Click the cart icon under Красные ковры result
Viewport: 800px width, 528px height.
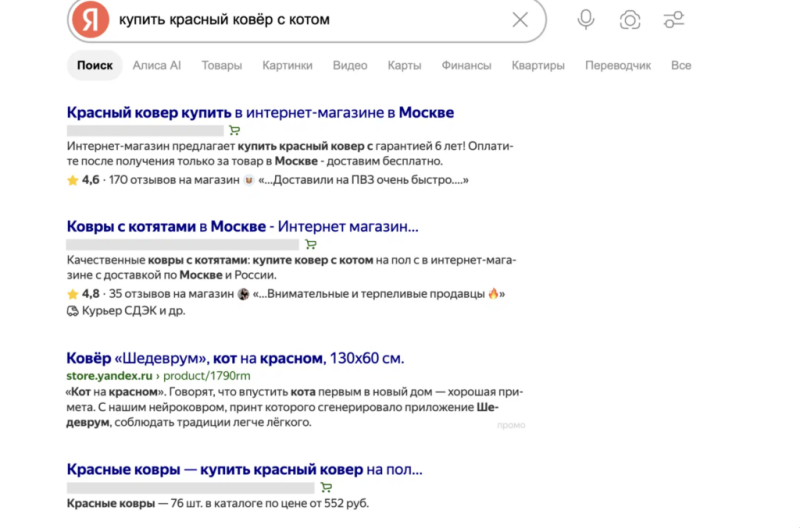pyautogui.click(x=326, y=487)
